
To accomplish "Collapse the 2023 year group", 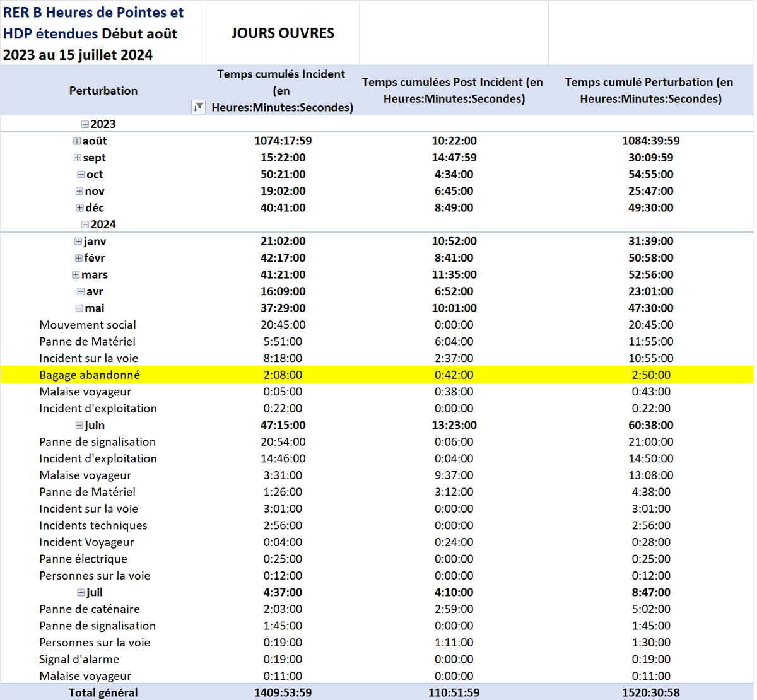I will click(x=85, y=124).
